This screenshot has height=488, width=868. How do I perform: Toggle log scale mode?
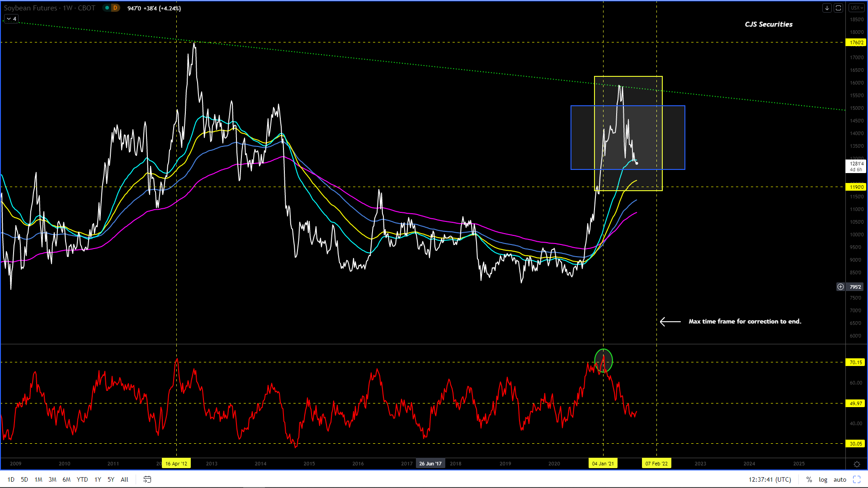[823, 479]
